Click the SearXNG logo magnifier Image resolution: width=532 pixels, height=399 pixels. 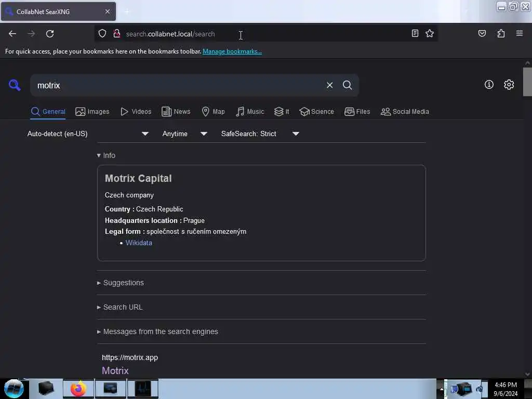tap(15, 85)
